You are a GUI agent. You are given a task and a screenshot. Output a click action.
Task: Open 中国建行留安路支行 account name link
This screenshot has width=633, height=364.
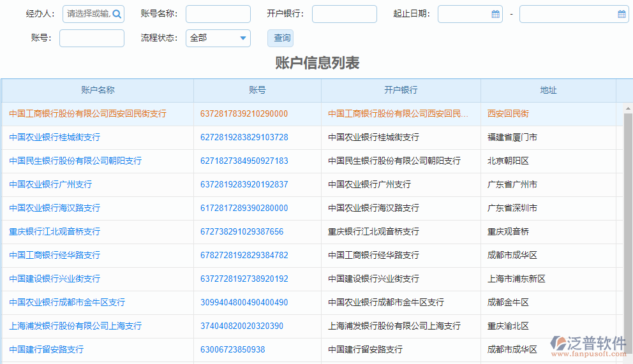click(47, 349)
